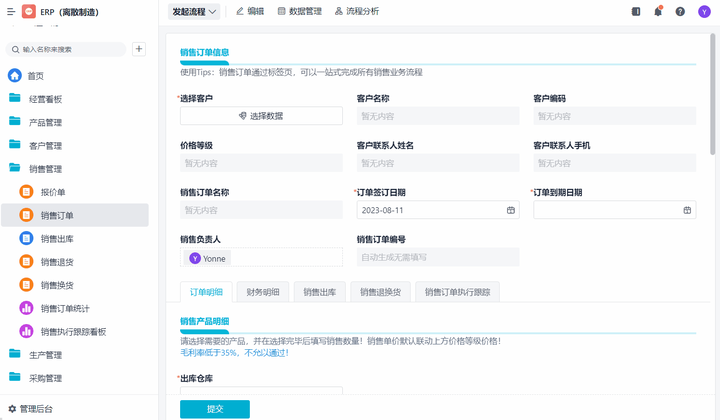Click the panel layout icon in top bar
Image resolution: width=720 pixels, height=420 pixels.
pyautogui.click(x=636, y=12)
